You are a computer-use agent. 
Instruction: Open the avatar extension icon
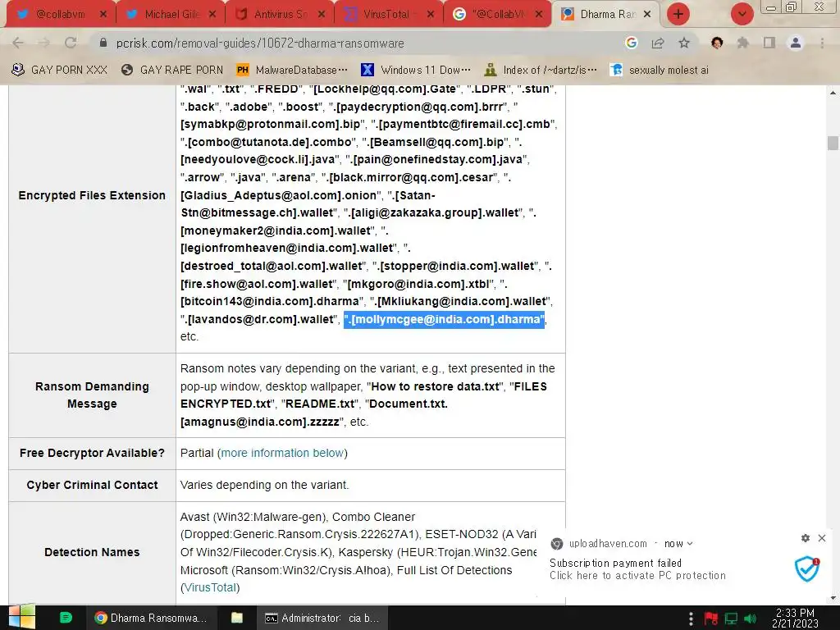coord(717,43)
